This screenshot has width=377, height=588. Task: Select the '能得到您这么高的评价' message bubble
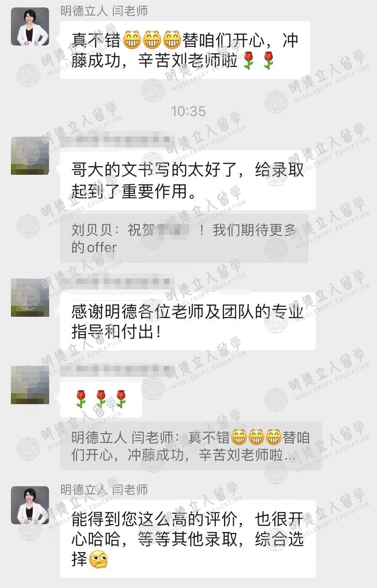click(188, 539)
